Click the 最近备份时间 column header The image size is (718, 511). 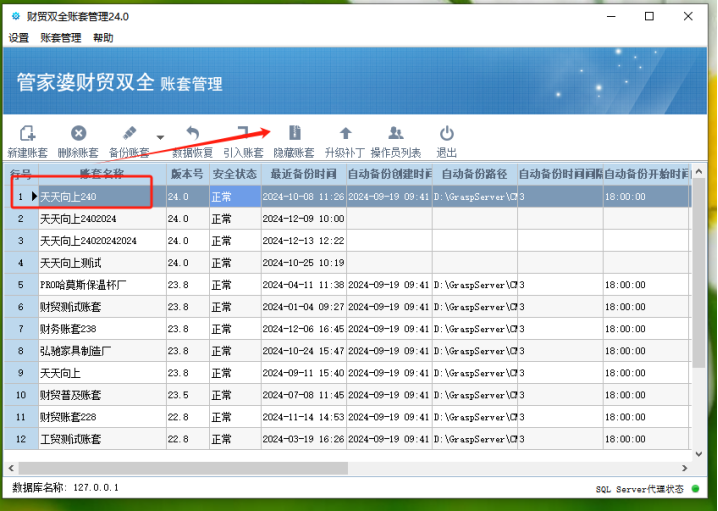304,174
